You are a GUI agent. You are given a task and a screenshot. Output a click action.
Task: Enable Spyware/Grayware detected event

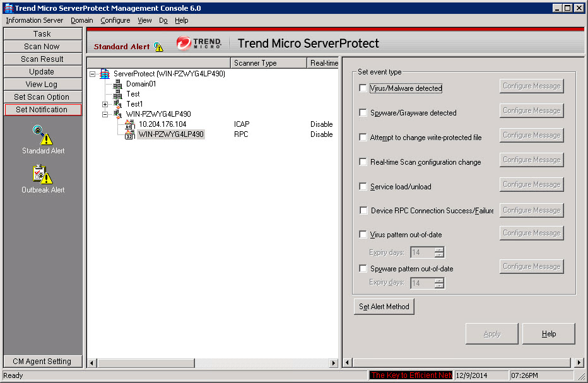point(363,112)
